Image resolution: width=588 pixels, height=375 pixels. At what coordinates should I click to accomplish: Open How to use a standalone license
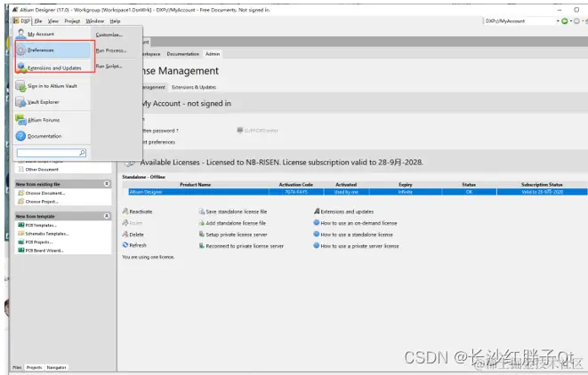[x=357, y=235]
